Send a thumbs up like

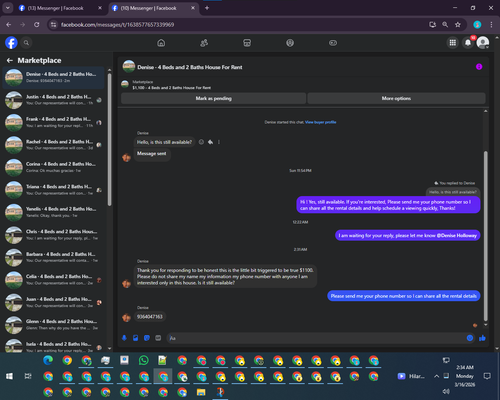click(482, 338)
